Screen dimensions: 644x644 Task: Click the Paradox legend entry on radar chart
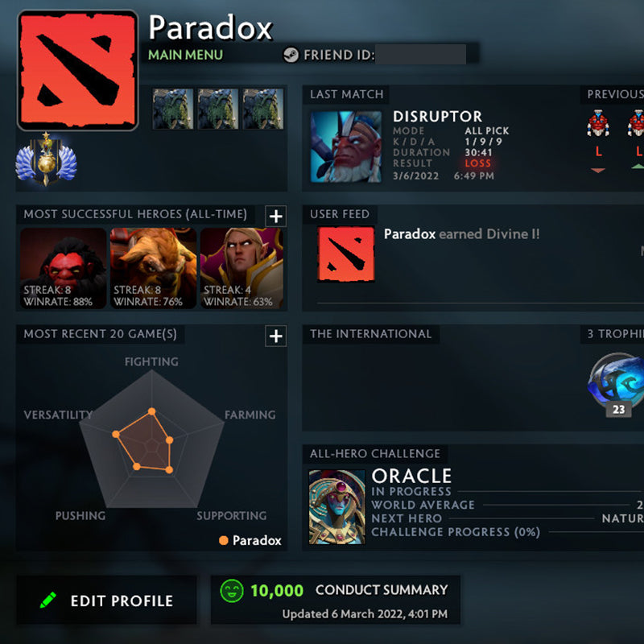[250, 540]
